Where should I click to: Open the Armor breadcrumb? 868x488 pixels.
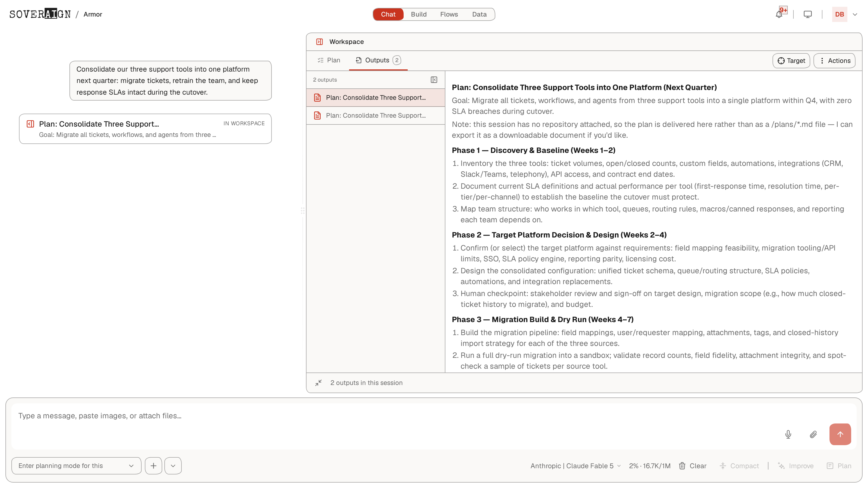click(93, 14)
